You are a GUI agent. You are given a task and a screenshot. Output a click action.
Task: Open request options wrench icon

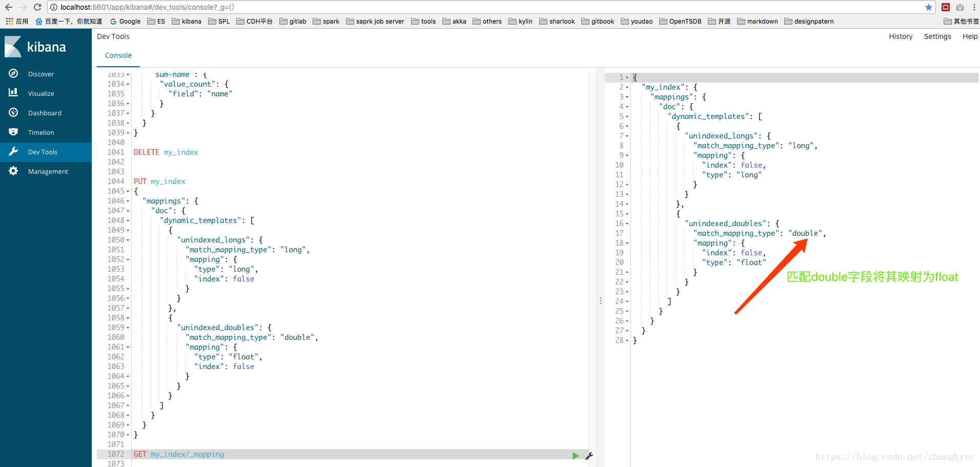[x=589, y=455]
